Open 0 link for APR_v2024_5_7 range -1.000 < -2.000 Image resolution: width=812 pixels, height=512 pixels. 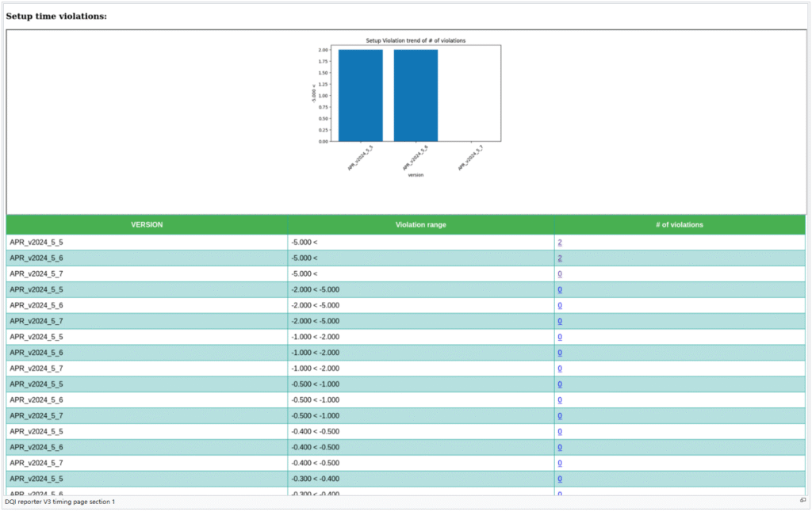560,369
